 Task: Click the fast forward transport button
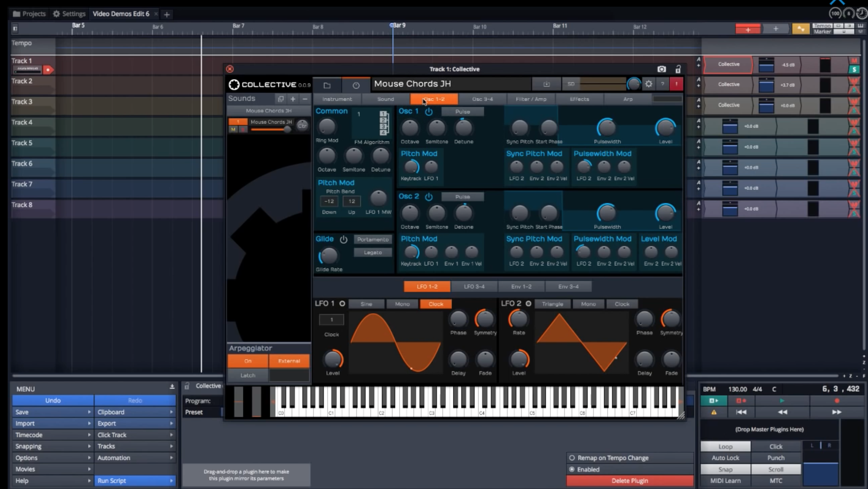pos(837,412)
